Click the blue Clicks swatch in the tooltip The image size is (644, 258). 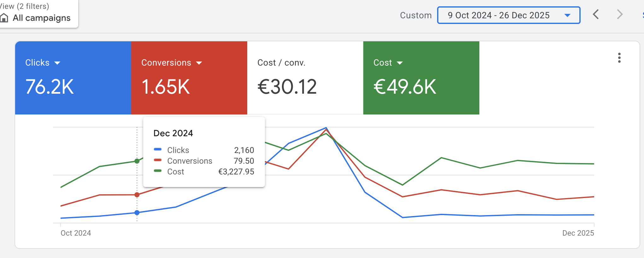pyautogui.click(x=158, y=149)
